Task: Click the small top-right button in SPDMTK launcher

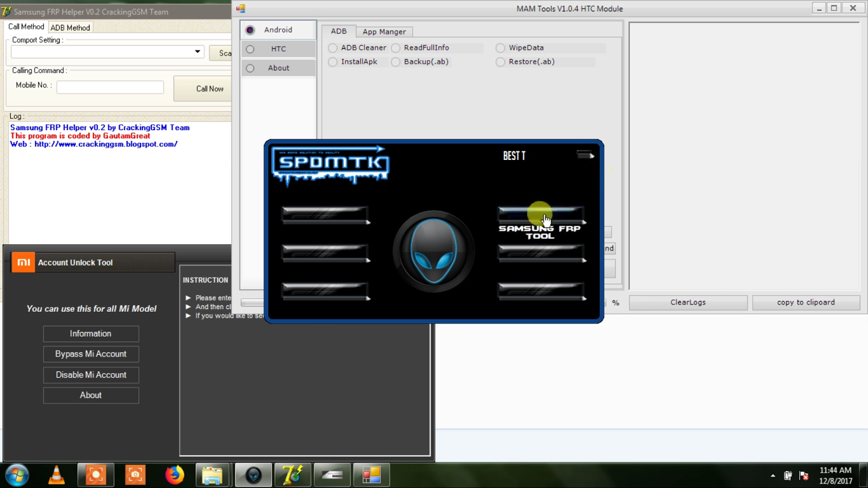Action: coord(585,155)
